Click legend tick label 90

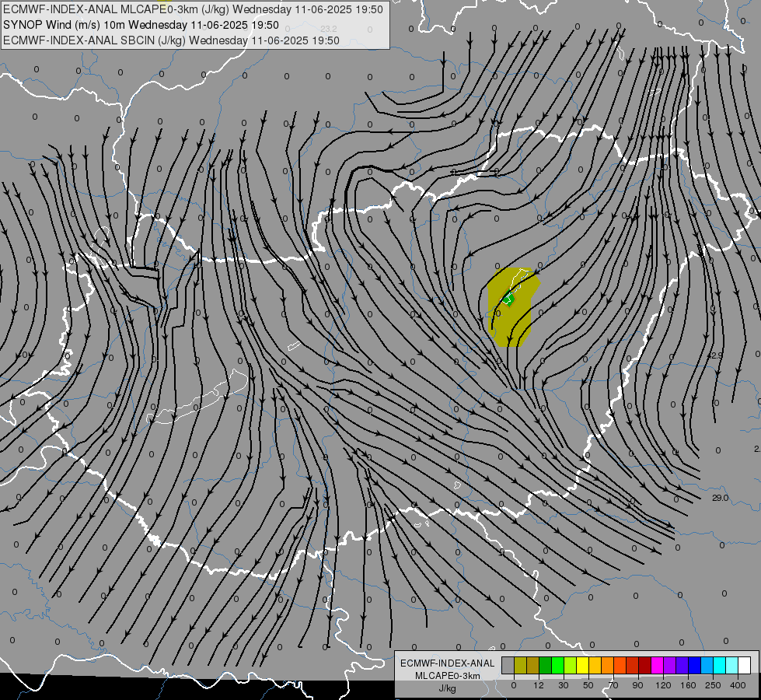637,685
